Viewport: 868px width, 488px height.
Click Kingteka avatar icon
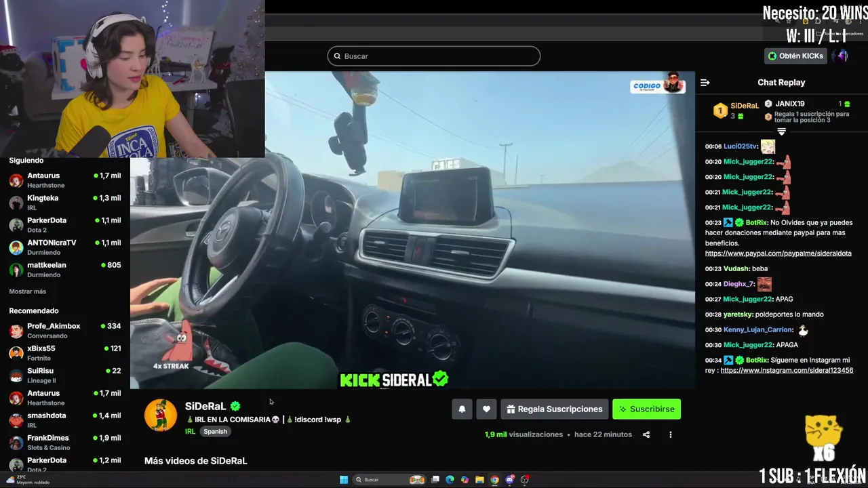pos(16,203)
